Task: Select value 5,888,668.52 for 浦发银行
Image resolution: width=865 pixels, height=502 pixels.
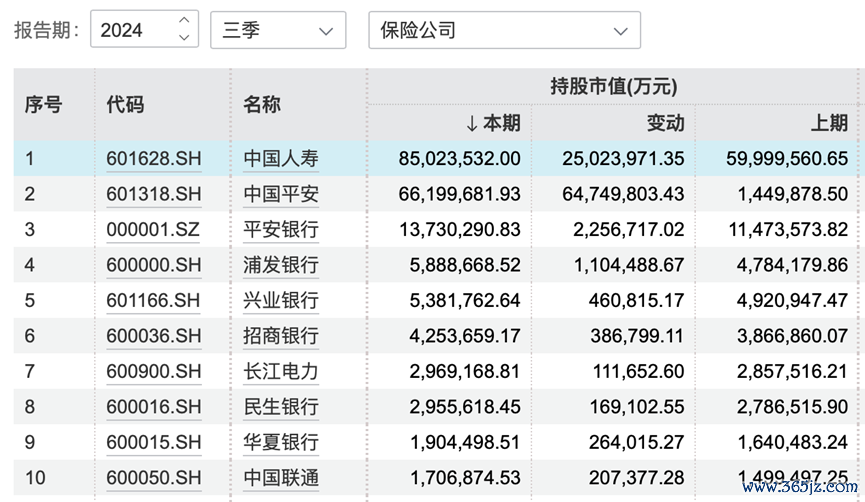Action: [465, 265]
